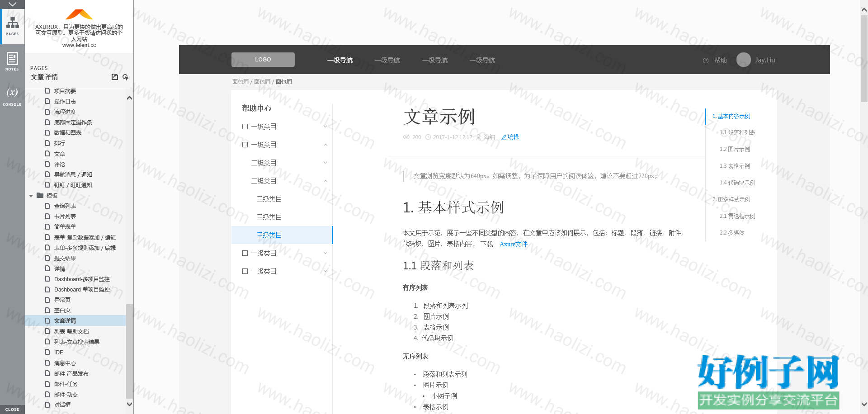Jump to 2.1 复选框示例 in outline
The image size is (868, 414).
737,216
